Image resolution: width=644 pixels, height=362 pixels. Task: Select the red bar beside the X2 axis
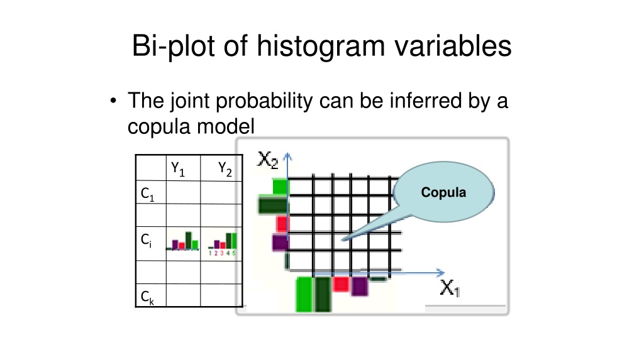coord(282,224)
